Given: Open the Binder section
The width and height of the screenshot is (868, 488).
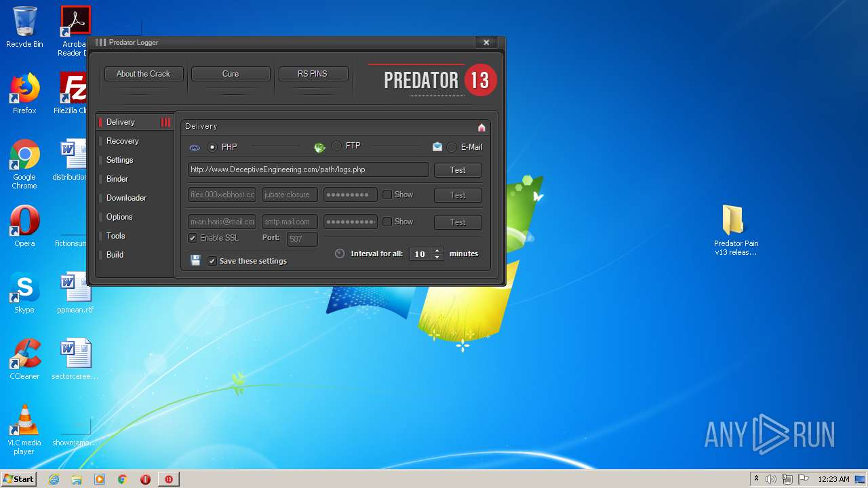Looking at the screenshot, I should coord(135,179).
